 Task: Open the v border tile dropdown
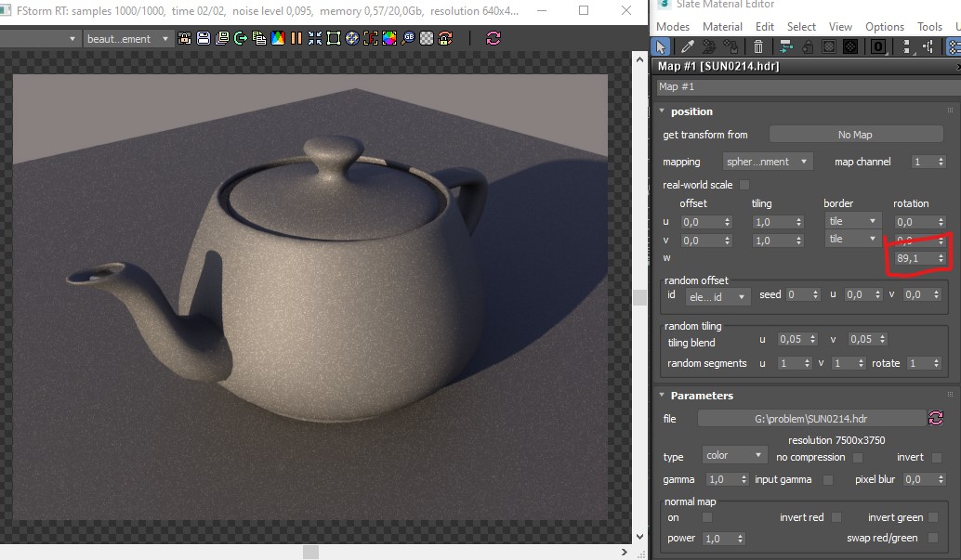click(852, 239)
